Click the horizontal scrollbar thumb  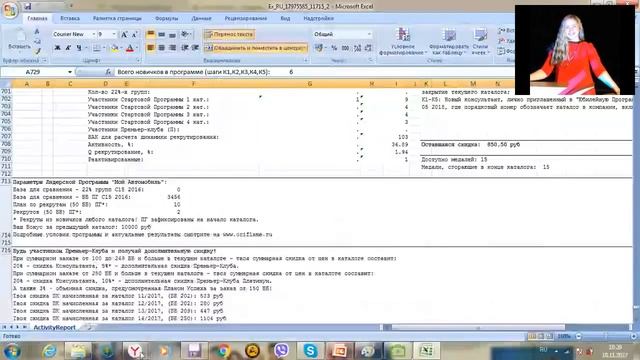[x=478, y=327]
